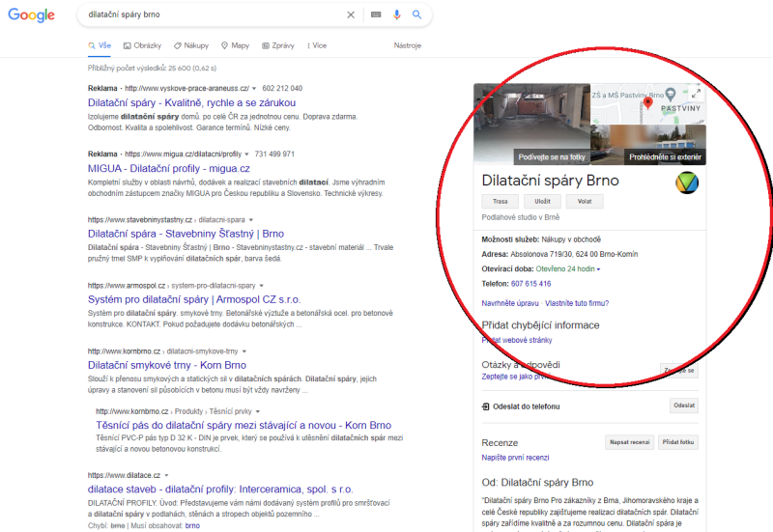The height and width of the screenshot is (532, 773).
Task: Click the send-to-phone icon beside Odeslat do telefonu
Action: (x=486, y=406)
